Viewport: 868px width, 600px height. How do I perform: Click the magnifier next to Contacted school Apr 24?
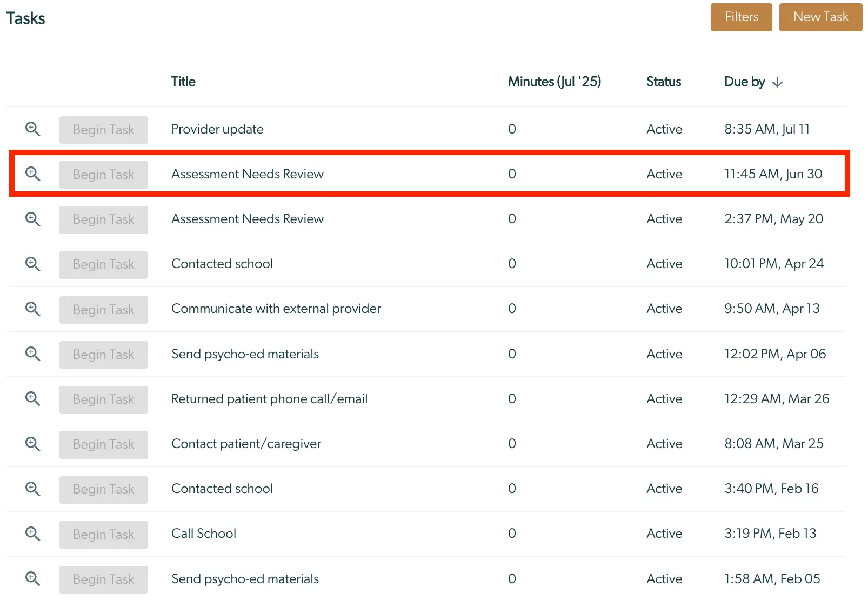coord(32,264)
